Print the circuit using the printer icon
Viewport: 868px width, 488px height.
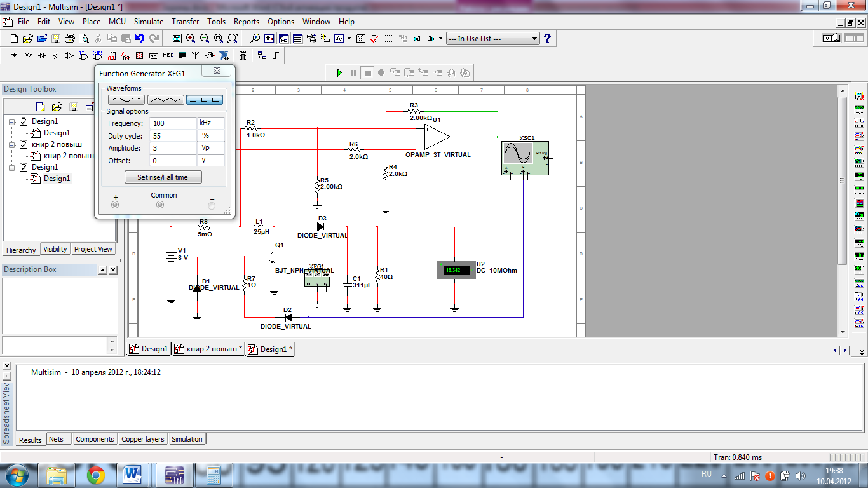point(70,38)
